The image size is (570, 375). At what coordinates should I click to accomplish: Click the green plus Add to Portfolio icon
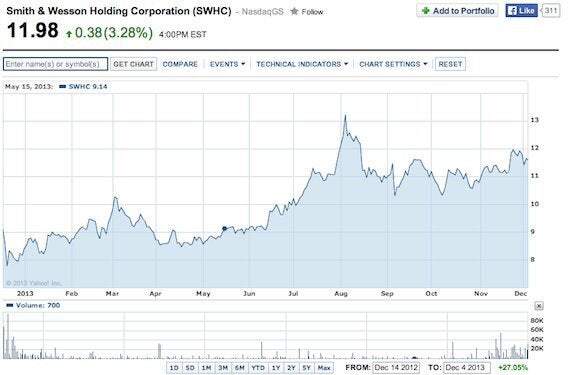425,11
